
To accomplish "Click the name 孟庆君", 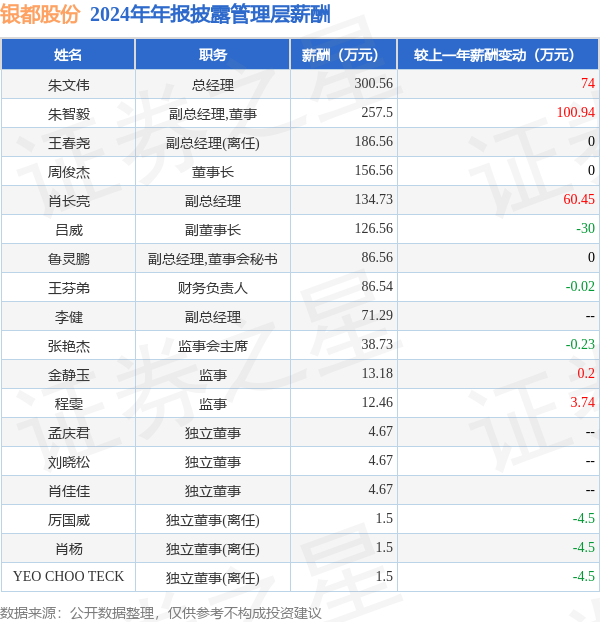I will 69,433.
